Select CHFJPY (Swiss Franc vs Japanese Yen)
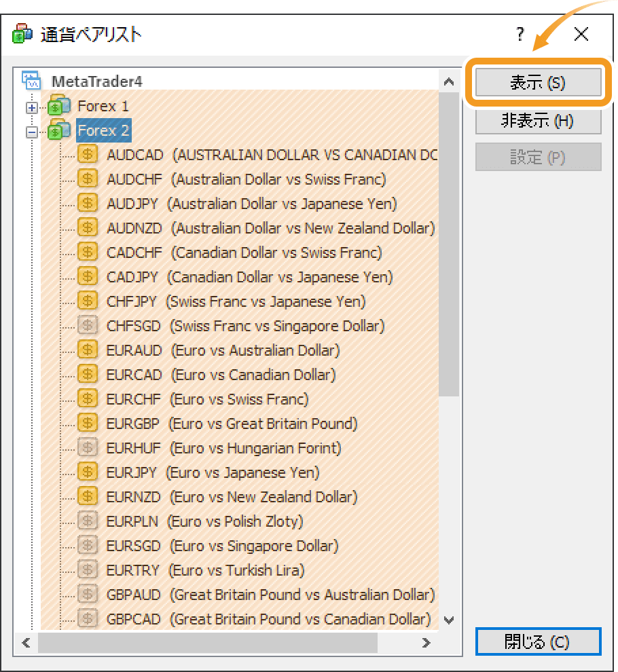 coord(236,301)
